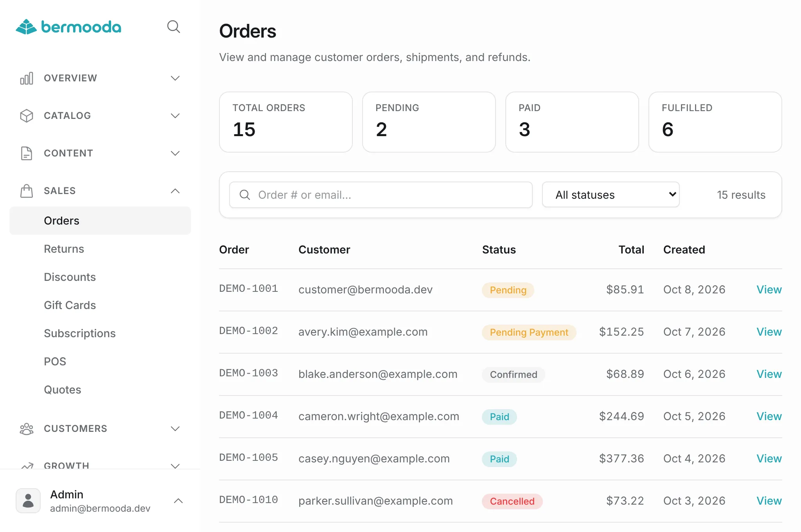The image size is (801, 532).
Task: View order DEMO-1002
Action: tap(769, 332)
